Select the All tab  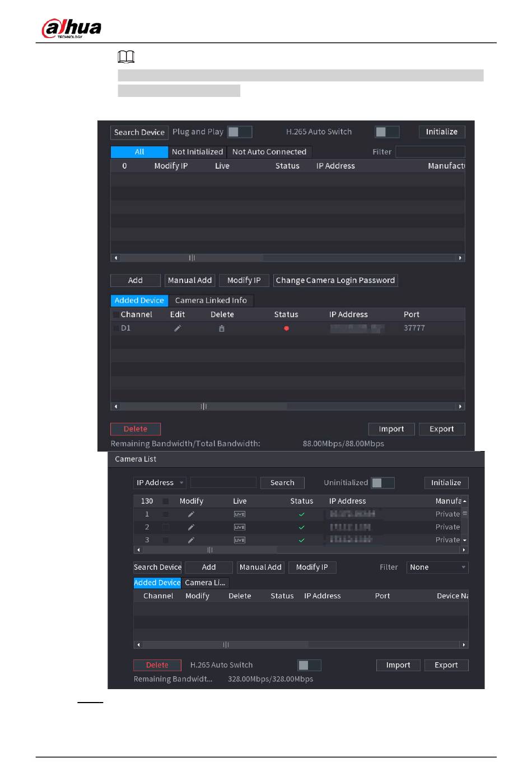139,152
